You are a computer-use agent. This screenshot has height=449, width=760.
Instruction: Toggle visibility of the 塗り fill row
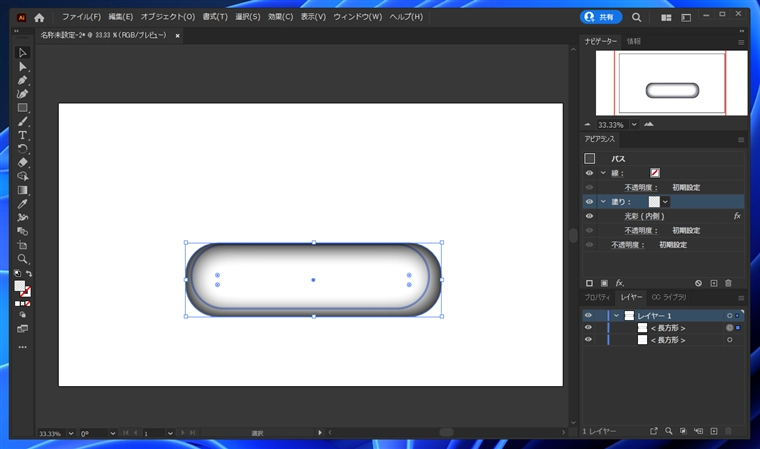click(589, 202)
